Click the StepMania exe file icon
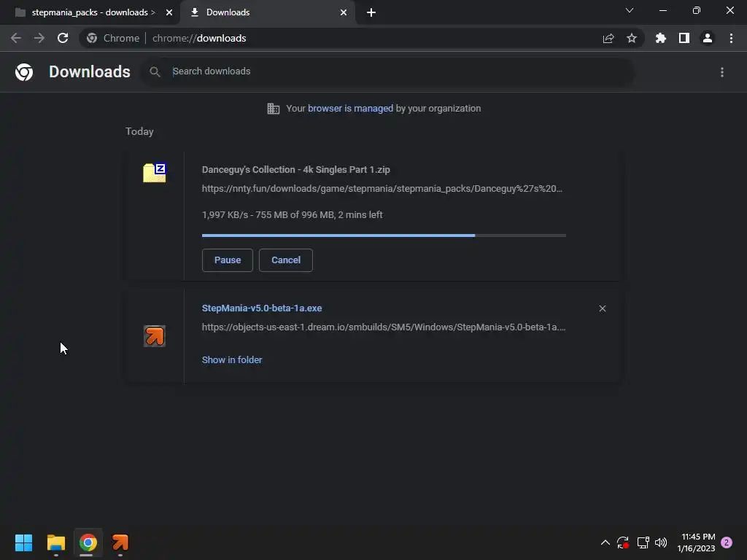 point(155,335)
